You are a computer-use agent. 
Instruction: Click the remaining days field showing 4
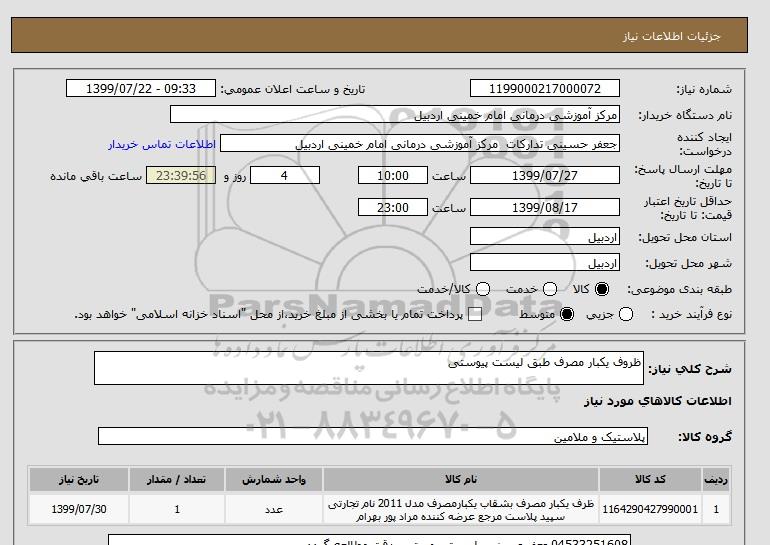(x=285, y=175)
